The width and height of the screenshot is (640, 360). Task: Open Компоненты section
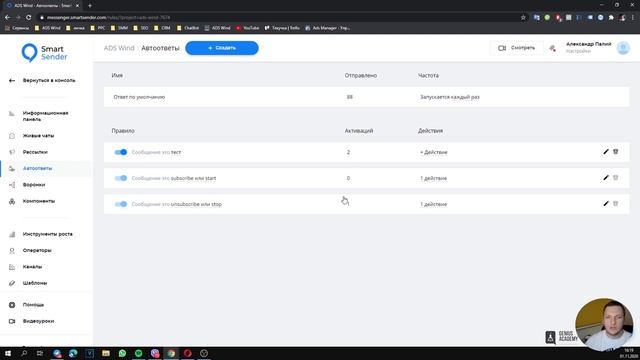coord(39,201)
